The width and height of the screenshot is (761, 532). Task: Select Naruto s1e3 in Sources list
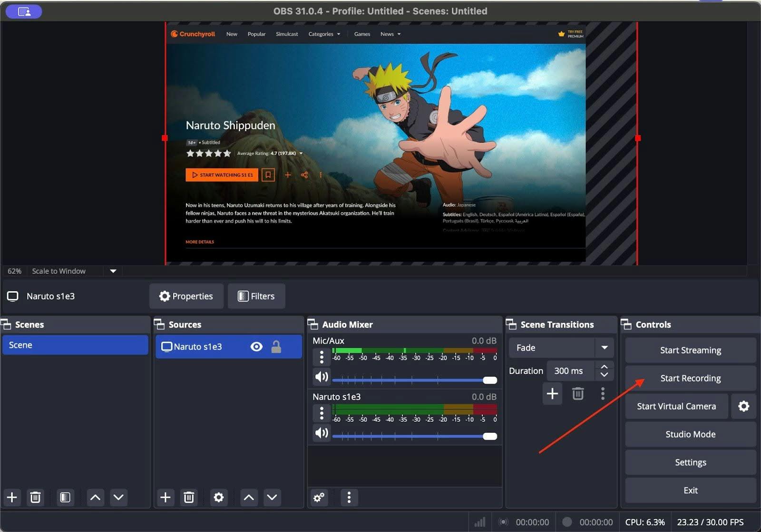pos(229,347)
